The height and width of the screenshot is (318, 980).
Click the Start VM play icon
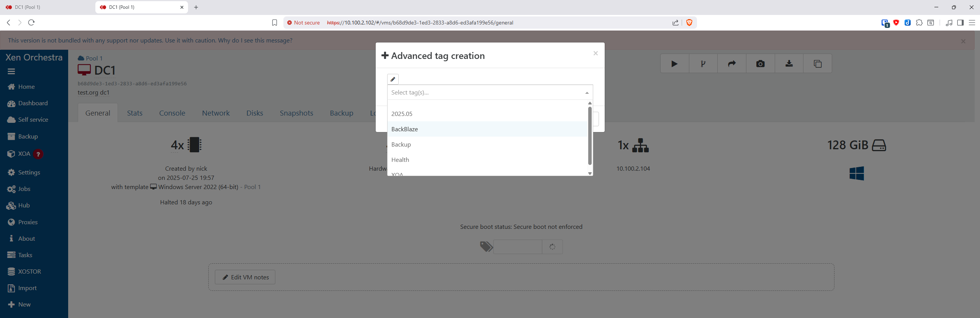coord(674,64)
